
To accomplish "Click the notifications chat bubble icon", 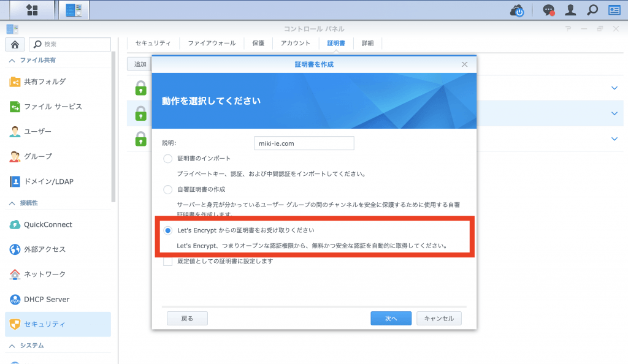I will point(549,10).
